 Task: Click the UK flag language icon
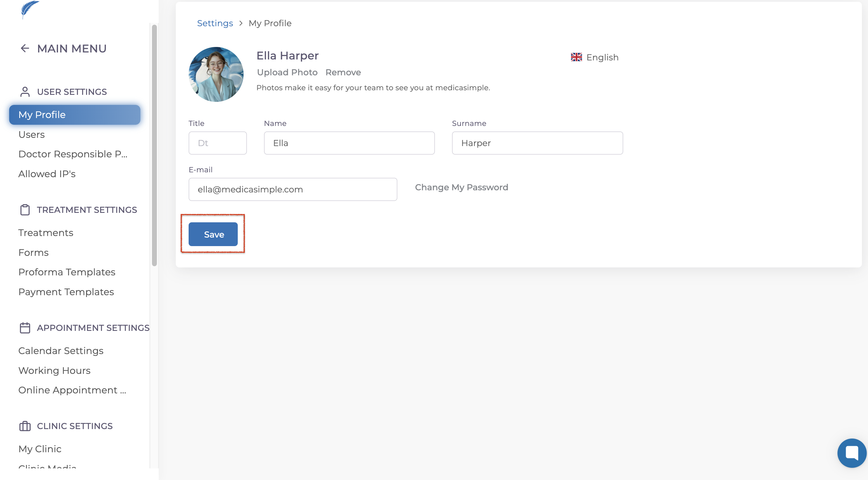click(x=576, y=57)
